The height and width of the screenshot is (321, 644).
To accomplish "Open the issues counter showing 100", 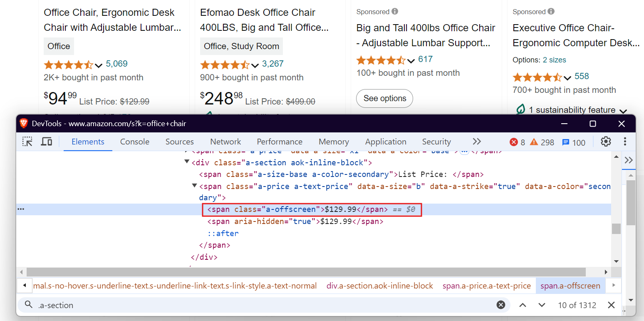I will pos(570,142).
